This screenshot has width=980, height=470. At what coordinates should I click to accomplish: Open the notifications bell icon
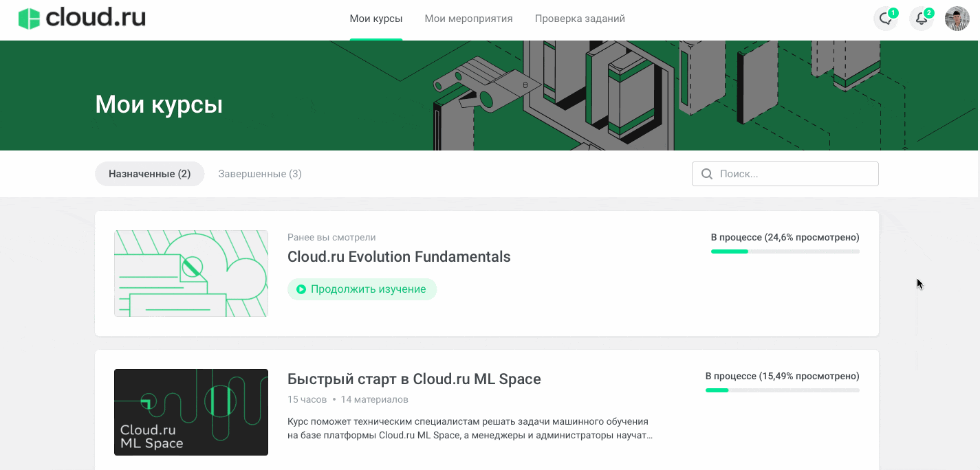921,19
